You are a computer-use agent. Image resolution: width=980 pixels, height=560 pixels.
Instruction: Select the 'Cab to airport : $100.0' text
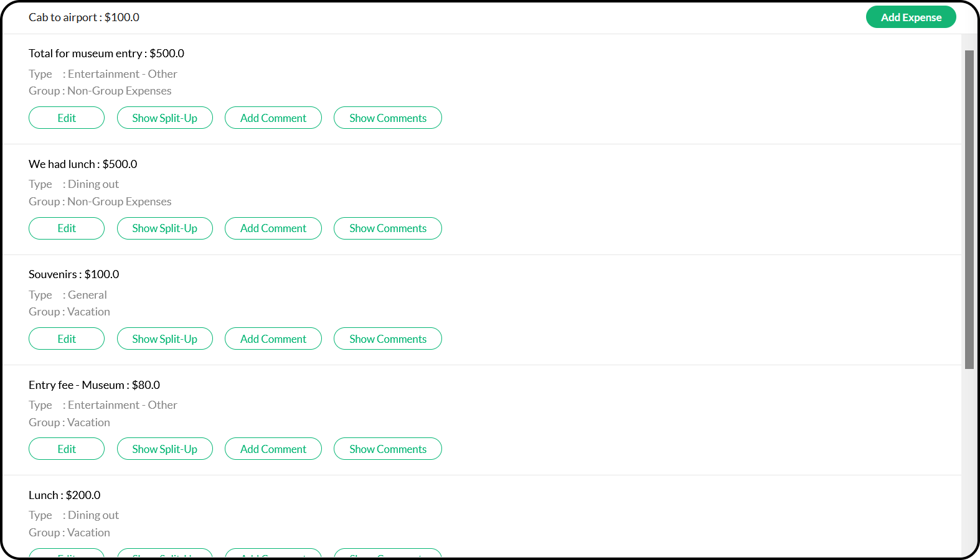[x=84, y=17]
